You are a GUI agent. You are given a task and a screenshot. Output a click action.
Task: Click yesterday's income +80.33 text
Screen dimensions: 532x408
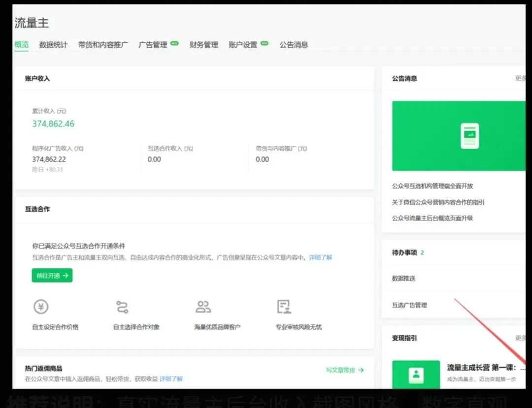coord(47,169)
